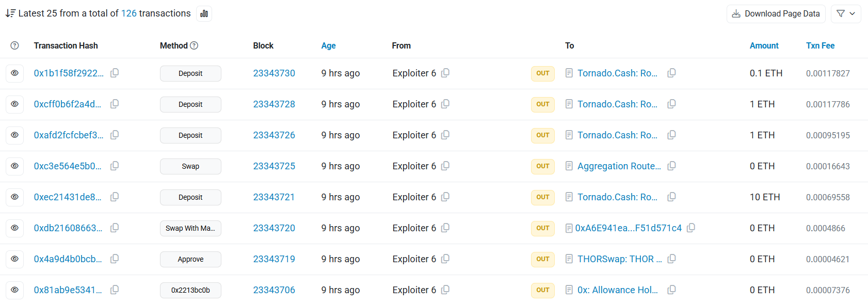Screen dimensions: 868x303
Task: Open transaction hash 0x1b1f58f2922
Action: pyautogui.click(x=69, y=73)
